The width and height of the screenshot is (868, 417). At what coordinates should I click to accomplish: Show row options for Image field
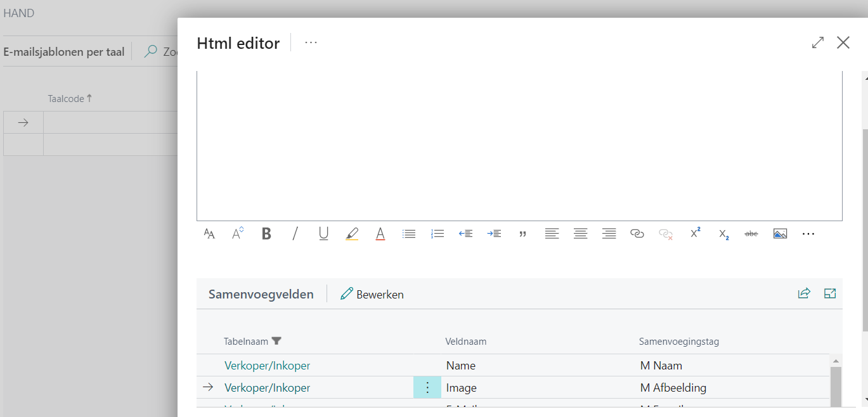pyautogui.click(x=427, y=388)
